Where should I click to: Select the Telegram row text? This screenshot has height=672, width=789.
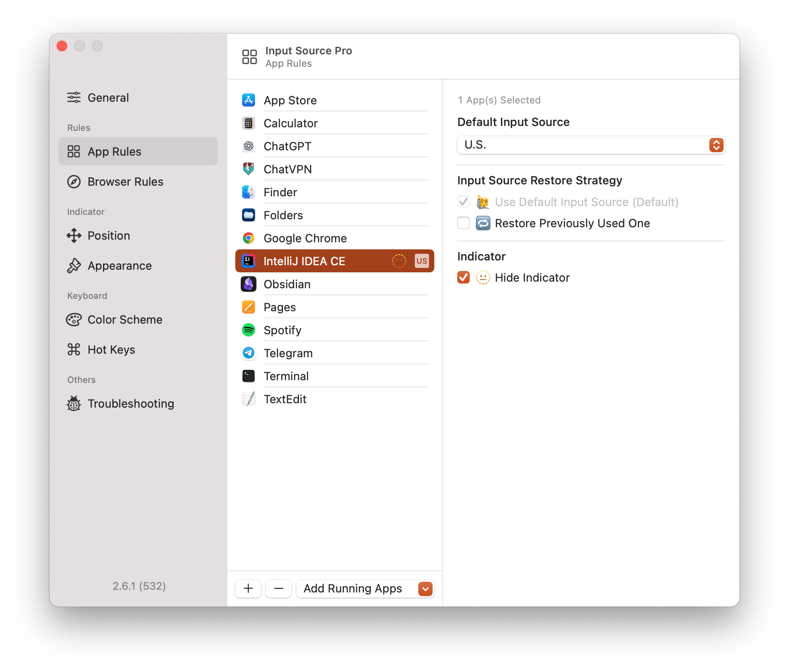click(x=288, y=353)
